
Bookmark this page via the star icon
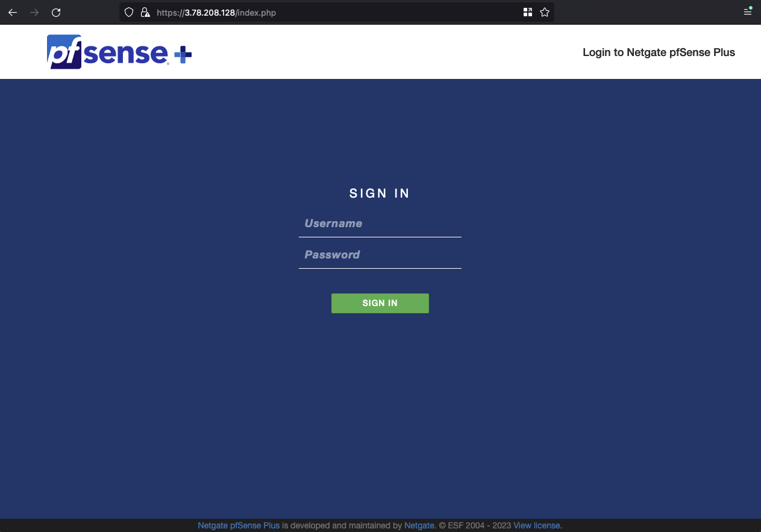(x=544, y=12)
